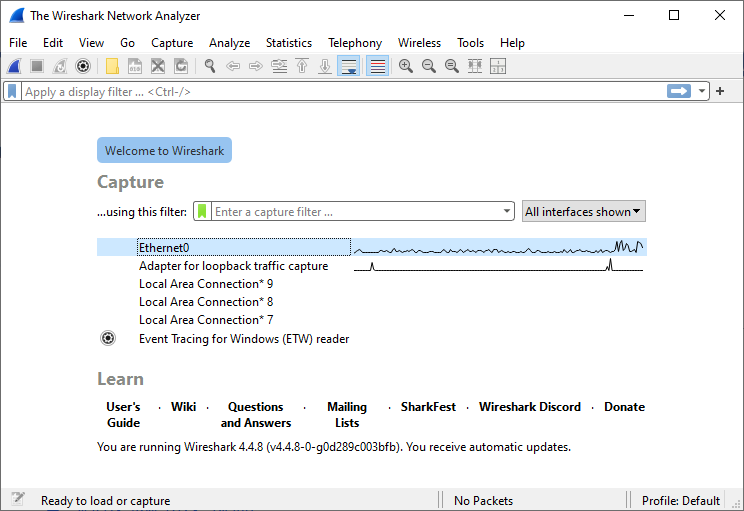Viewport: 744px width, 511px height.
Task: Open the Telephony menu
Action: click(355, 43)
